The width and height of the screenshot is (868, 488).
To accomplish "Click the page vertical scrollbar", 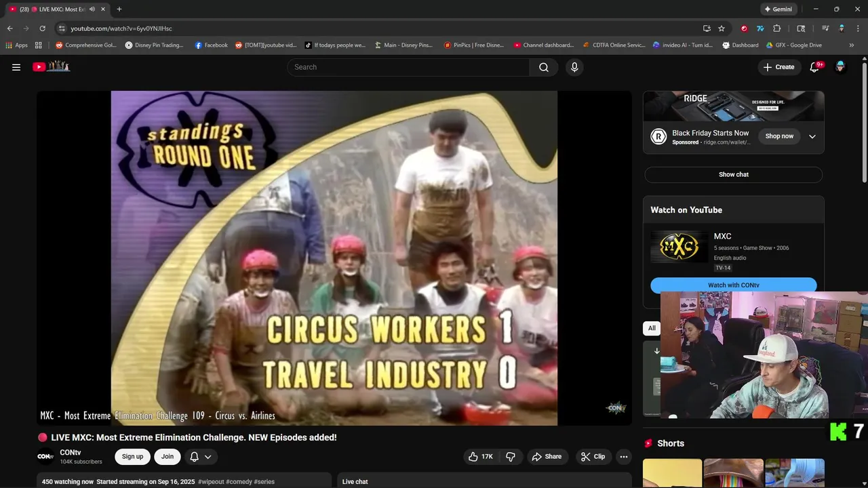I will (x=864, y=122).
